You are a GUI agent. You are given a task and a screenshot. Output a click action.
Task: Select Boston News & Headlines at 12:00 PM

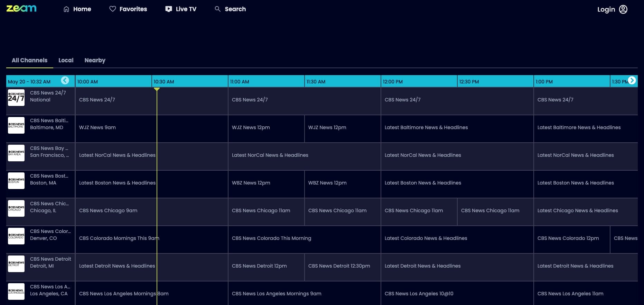pyautogui.click(x=457, y=184)
